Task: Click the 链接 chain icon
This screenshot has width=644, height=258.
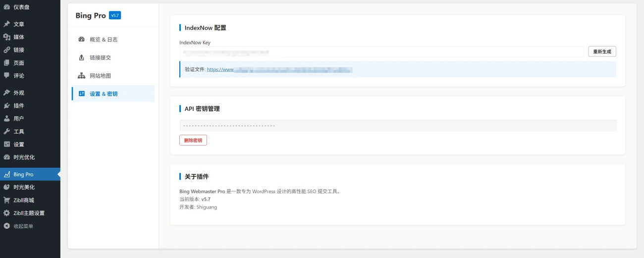Action: coord(6,50)
